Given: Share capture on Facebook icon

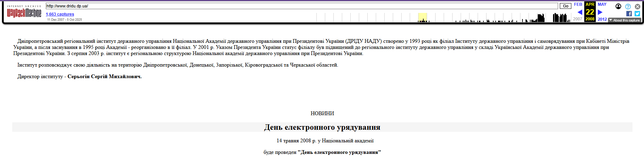Looking at the screenshot, I should (629, 14).
